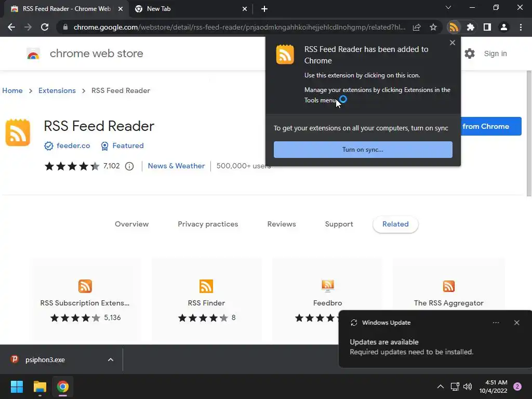This screenshot has height=399, width=532.
Task: Switch to Reviews tab
Action: click(282, 224)
